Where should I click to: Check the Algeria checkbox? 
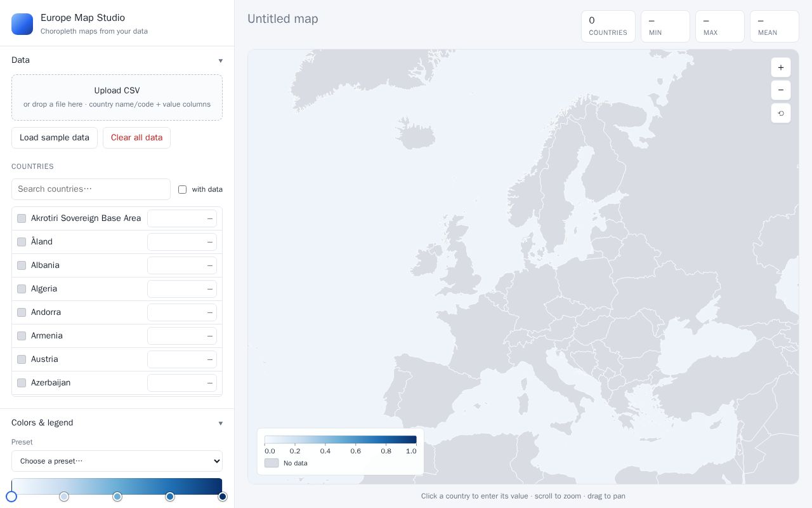click(x=22, y=289)
